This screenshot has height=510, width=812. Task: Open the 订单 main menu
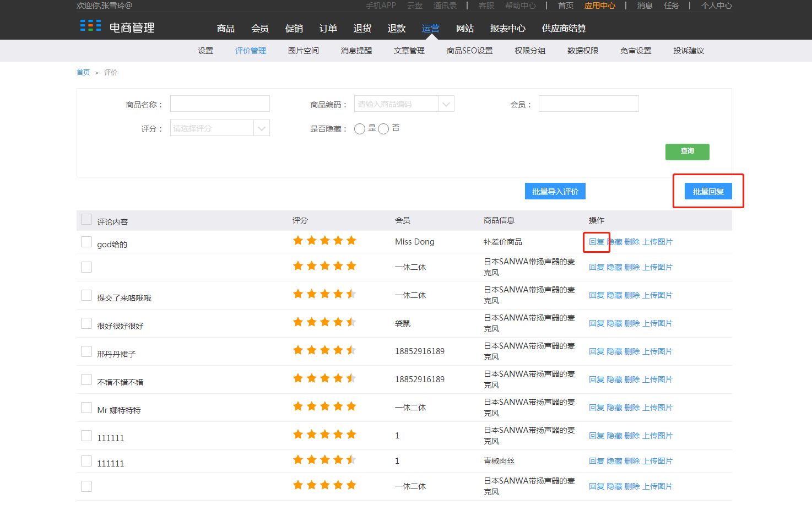coord(328,28)
